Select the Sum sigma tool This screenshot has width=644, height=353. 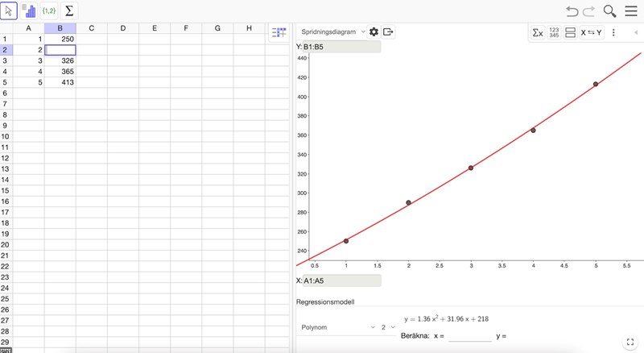click(x=68, y=11)
